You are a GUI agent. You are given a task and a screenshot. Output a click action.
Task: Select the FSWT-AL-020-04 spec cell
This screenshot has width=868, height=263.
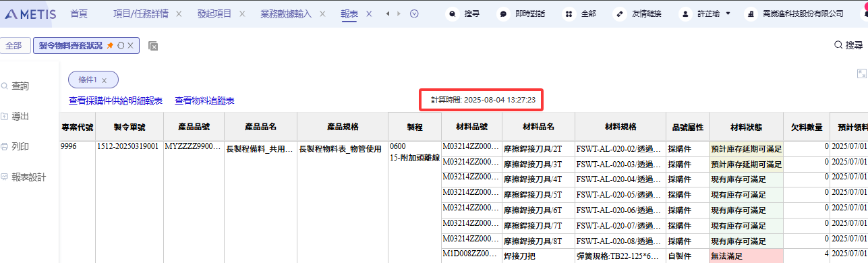tap(620, 179)
